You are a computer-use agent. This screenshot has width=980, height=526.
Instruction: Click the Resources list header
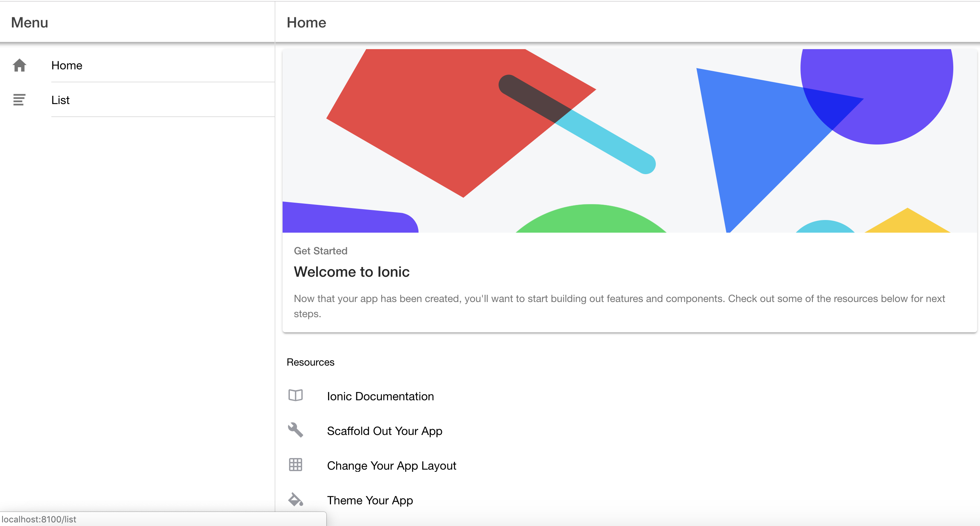pyautogui.click(x=310, y=362)
